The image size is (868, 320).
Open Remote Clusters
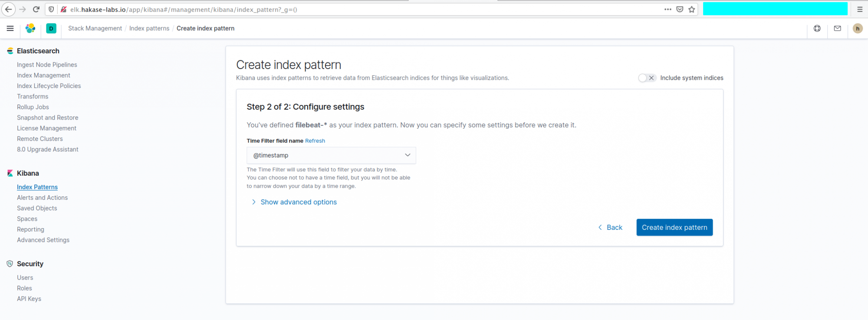[x=40, y=139]
